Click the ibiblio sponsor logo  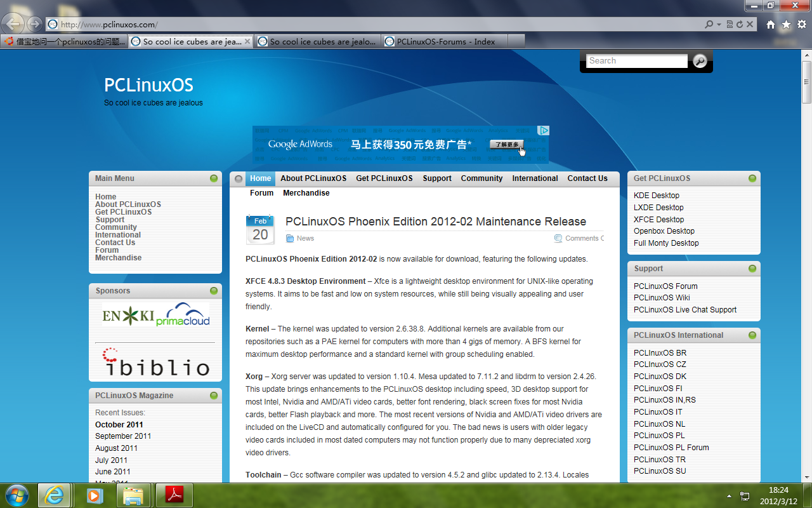156,362
